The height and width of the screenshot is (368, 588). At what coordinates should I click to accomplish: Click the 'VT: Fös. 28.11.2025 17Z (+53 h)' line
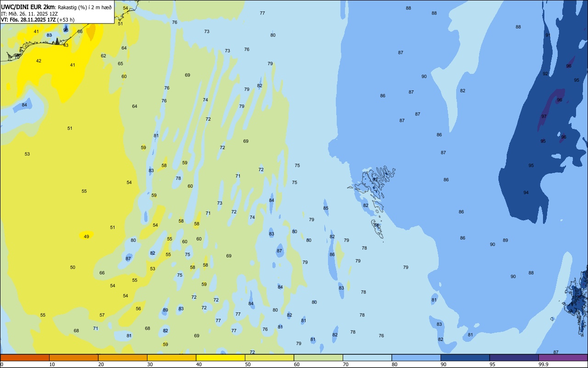(x=38, y=20)
